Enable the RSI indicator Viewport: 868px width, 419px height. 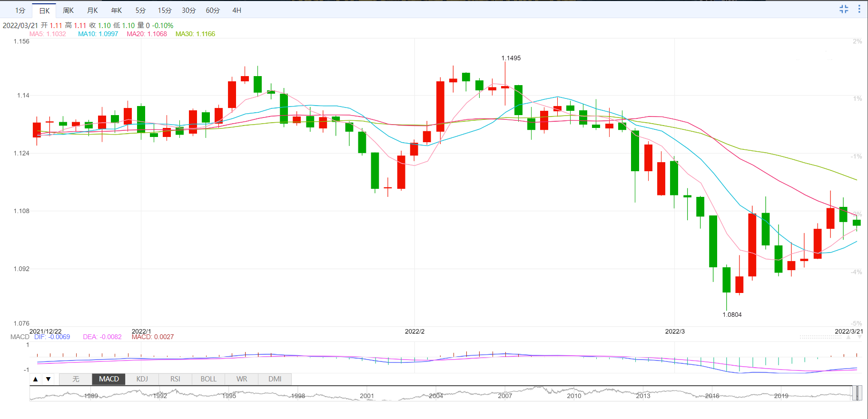[x=175, y=379]
